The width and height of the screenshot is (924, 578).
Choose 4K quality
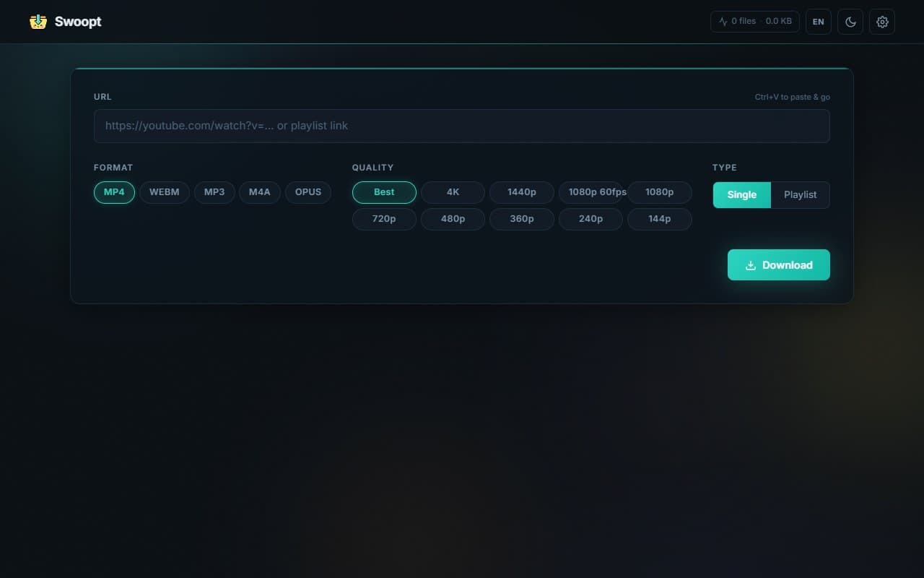coord(453,192)
